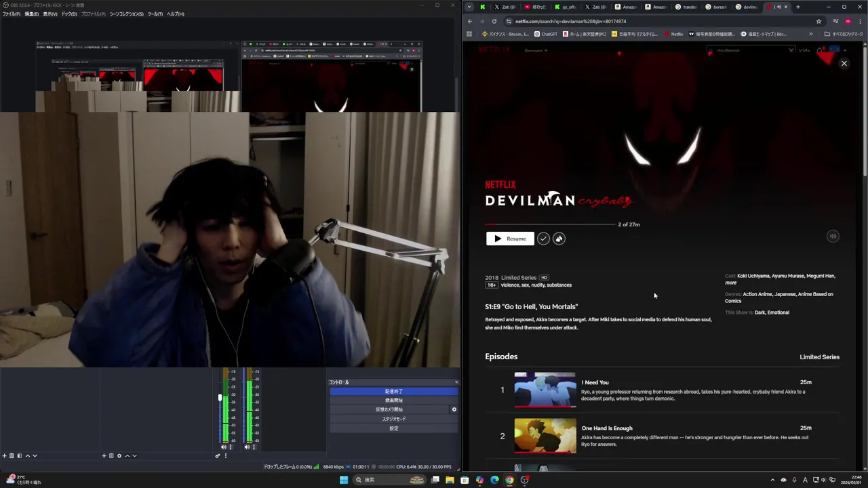Open a new Chrome tab with plus

[x=797, y=7]
